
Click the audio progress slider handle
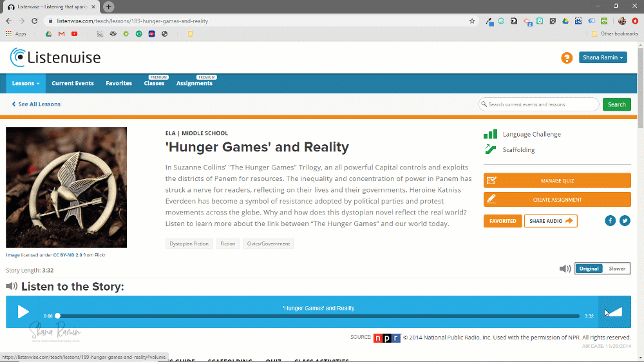tap(57, 316)
